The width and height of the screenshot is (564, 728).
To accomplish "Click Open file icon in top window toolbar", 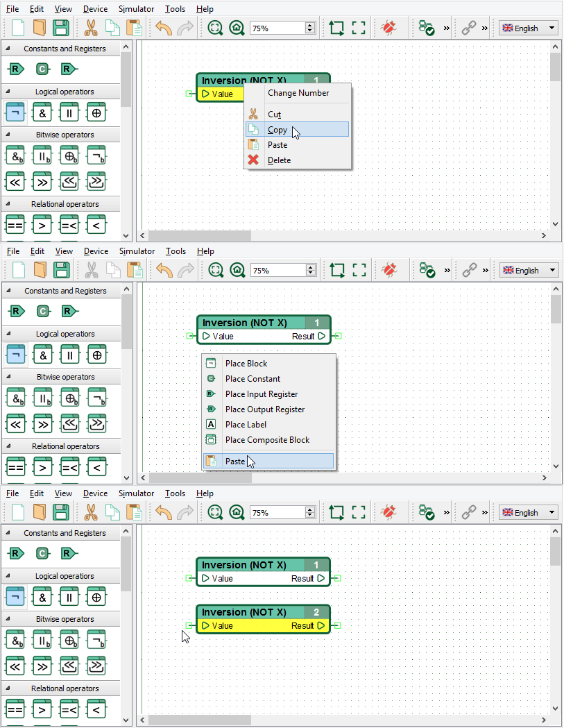I will [40, 28].
